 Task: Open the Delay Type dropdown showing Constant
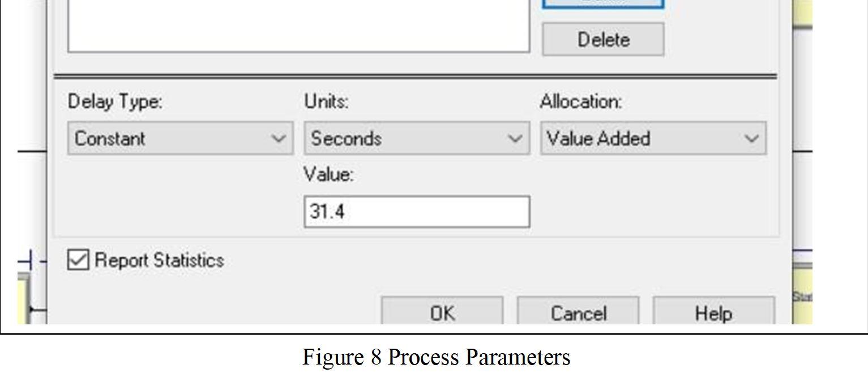pos(180,138)
